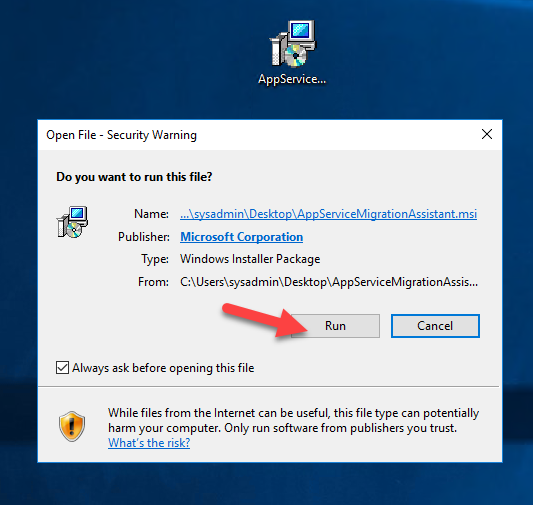Open the AppServiceMigrationAssistant.msi file name link
533x505 pixels.
pyautogui.click(x=328, y=214)
